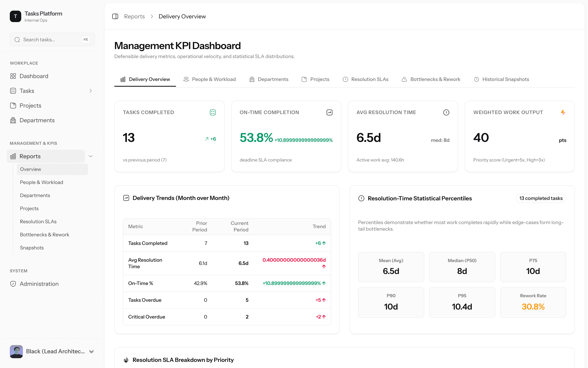Viewport: 588px width, 368px height.
Task: Click the Trend column header
Action: [x=319, y=226]
